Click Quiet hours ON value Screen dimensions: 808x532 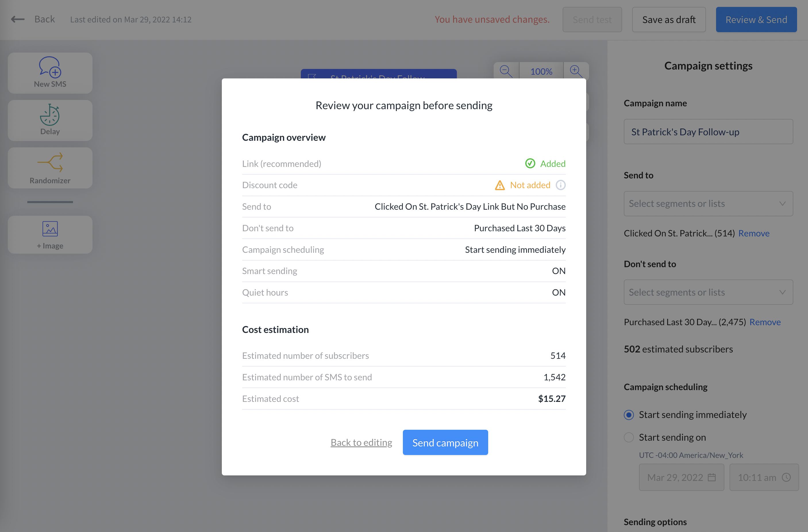point(559,292)
